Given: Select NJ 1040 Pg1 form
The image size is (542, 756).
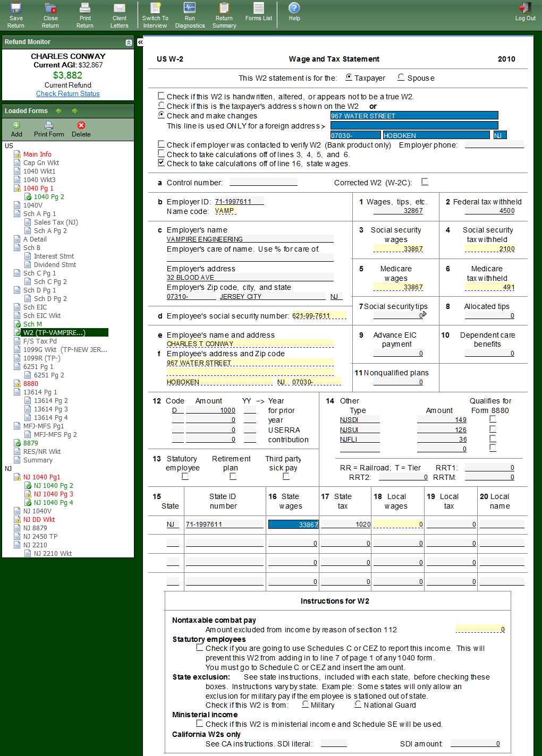Looking at the screenshot, I should pos(41,477).
